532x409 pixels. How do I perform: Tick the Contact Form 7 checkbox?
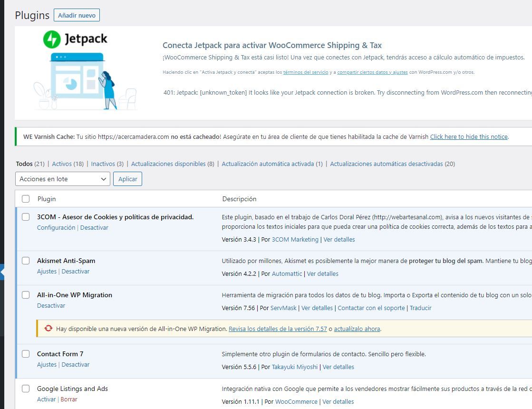(26, 354)
